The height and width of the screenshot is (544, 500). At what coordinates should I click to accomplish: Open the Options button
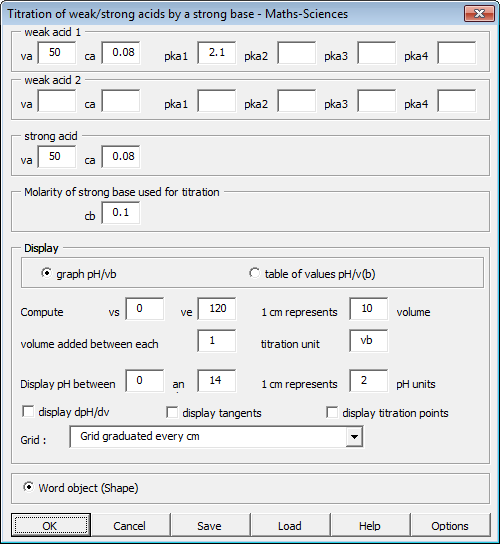(450, 525)
